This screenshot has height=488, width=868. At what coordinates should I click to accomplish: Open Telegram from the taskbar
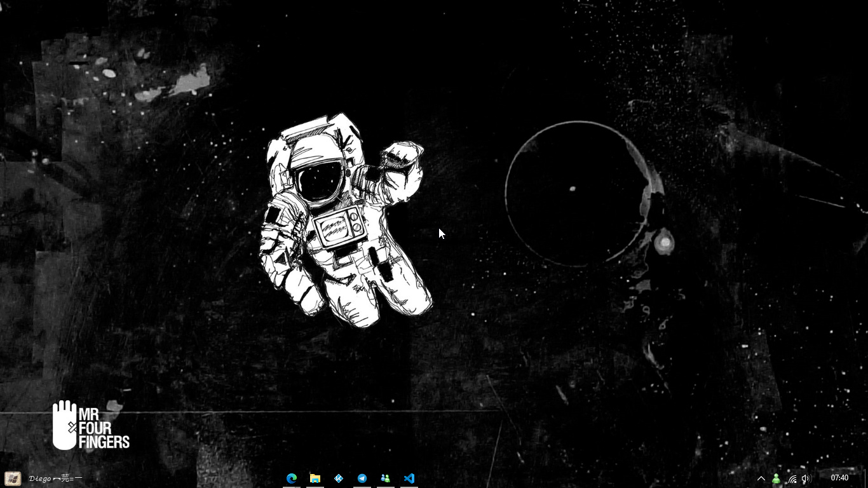[362, 478]
